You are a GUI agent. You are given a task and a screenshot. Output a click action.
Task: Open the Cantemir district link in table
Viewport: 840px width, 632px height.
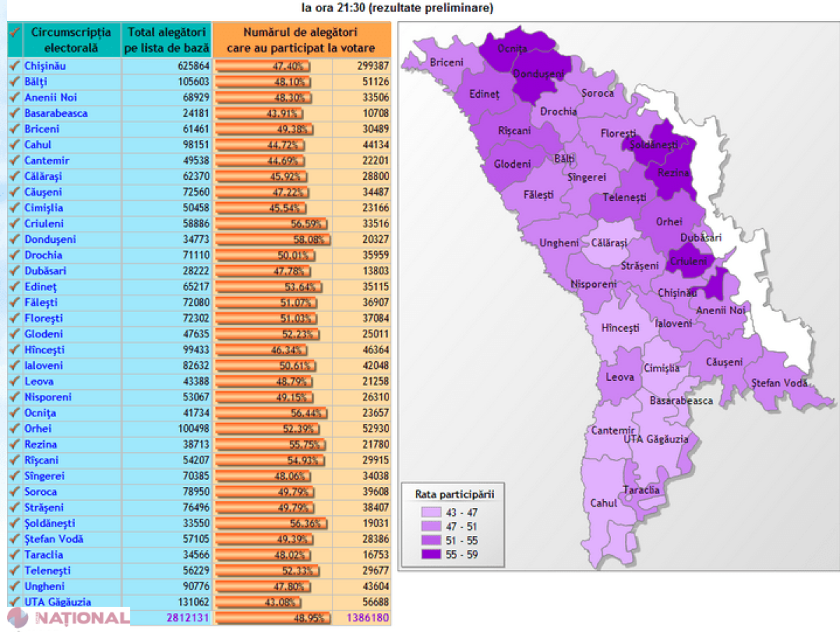tap(47, 160)
